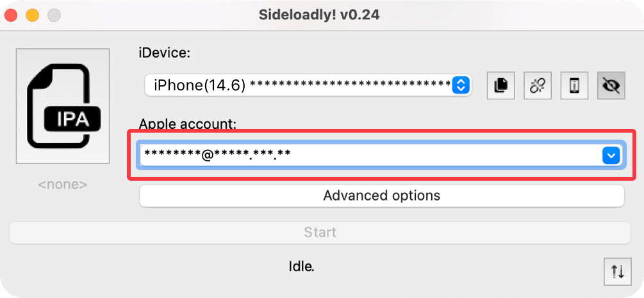Click the Idle status text
Viewport: 644px width, 298px height.
tap(301, 265)
